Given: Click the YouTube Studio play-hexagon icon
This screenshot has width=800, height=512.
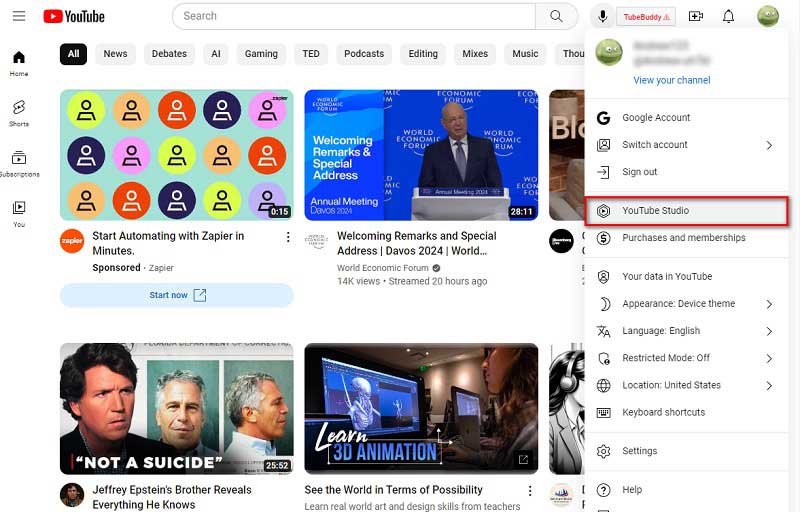Looking at the screenshot, I should point(604,211).
